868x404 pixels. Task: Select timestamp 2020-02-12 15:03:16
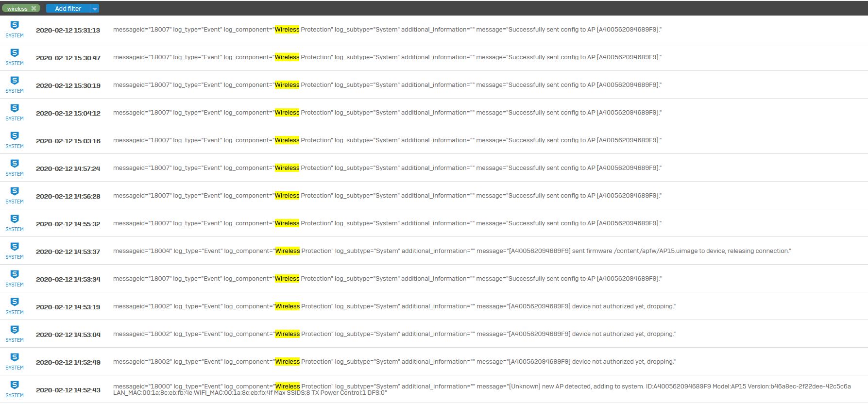point(68,141)
